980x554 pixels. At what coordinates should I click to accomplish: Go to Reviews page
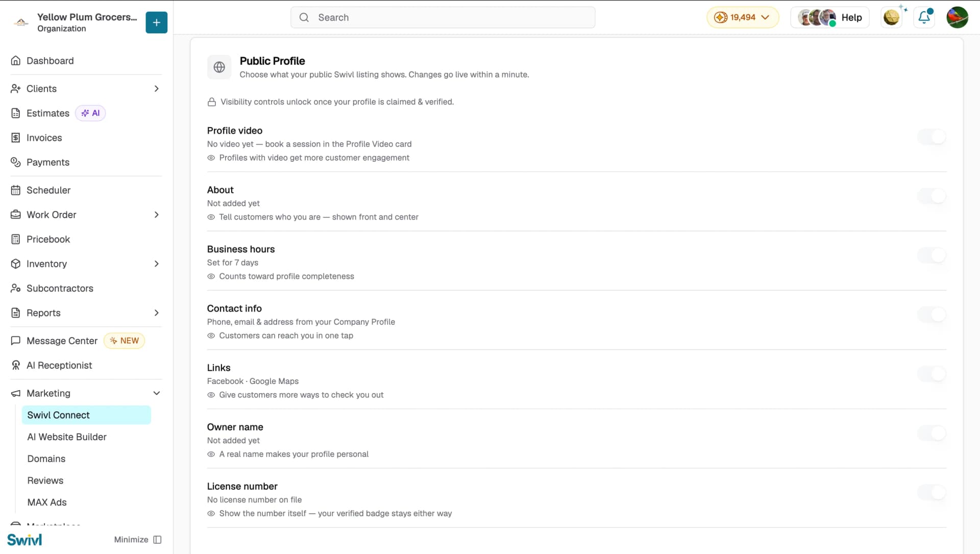click(45, 481)
